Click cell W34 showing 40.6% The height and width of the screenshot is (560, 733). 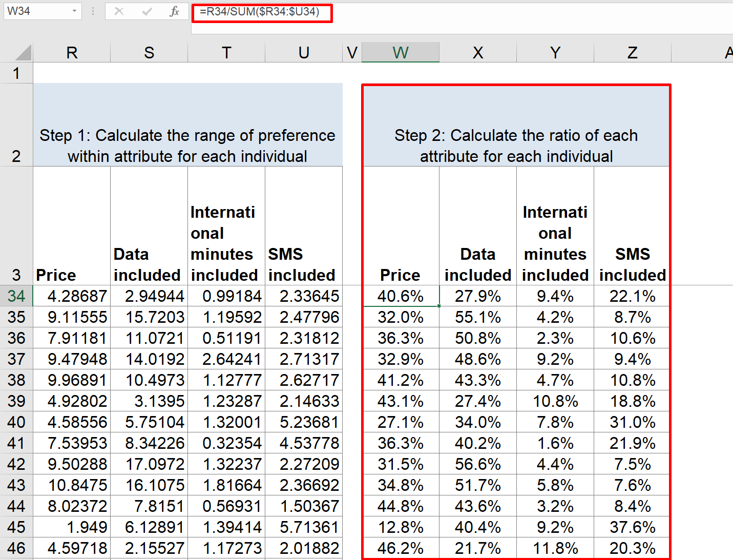pos(400,296)
